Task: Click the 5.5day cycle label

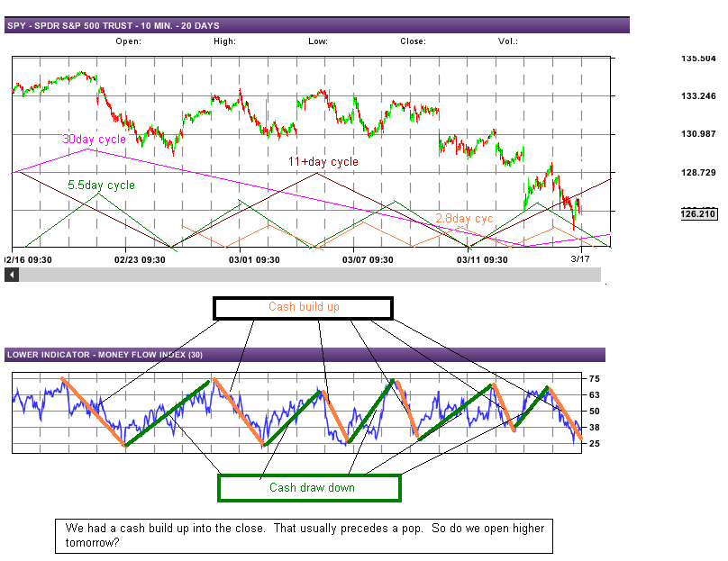Action: pos(101,185)
